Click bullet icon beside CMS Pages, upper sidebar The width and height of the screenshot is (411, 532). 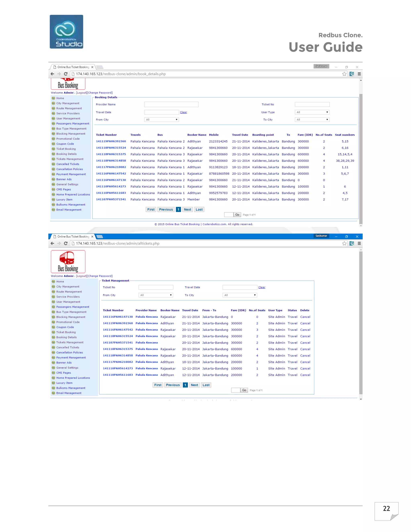[x=53, y=189]
